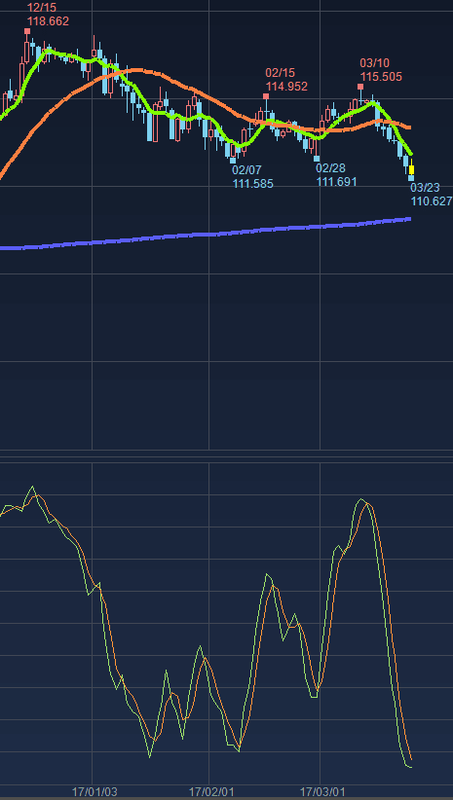The width and height of the screenshot is (453, 800).
Task: Click the latest yellow candlestick
Action: point(411,168)
